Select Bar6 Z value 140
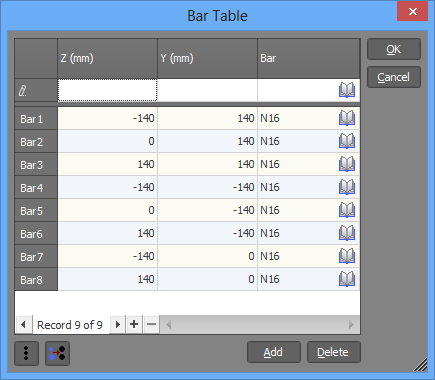This screenshot has width=435, height=380. coord(107,233)
